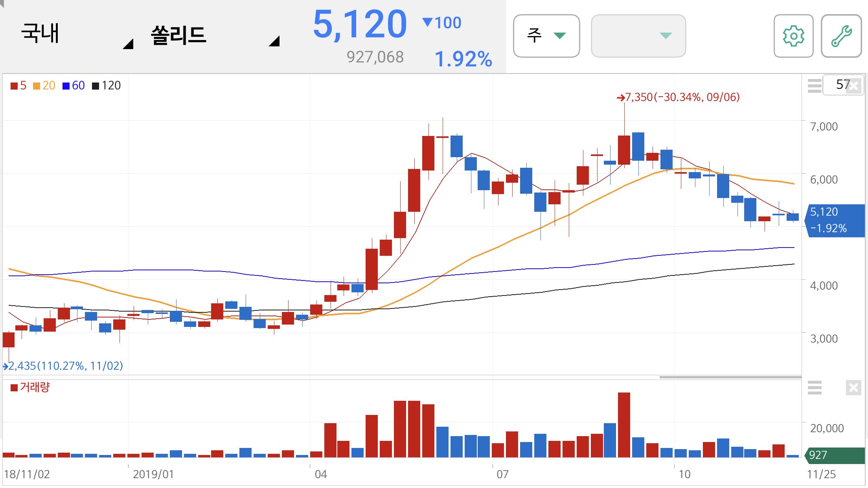Click the 1.92% change rate in header
The image size is (868, 488).
click(x=463, y=59)
